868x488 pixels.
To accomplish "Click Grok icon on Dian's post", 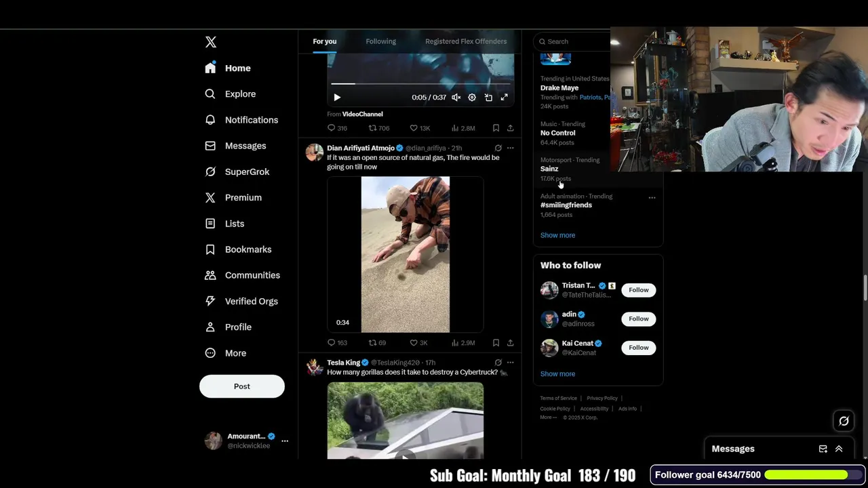I will click(498, 148).
